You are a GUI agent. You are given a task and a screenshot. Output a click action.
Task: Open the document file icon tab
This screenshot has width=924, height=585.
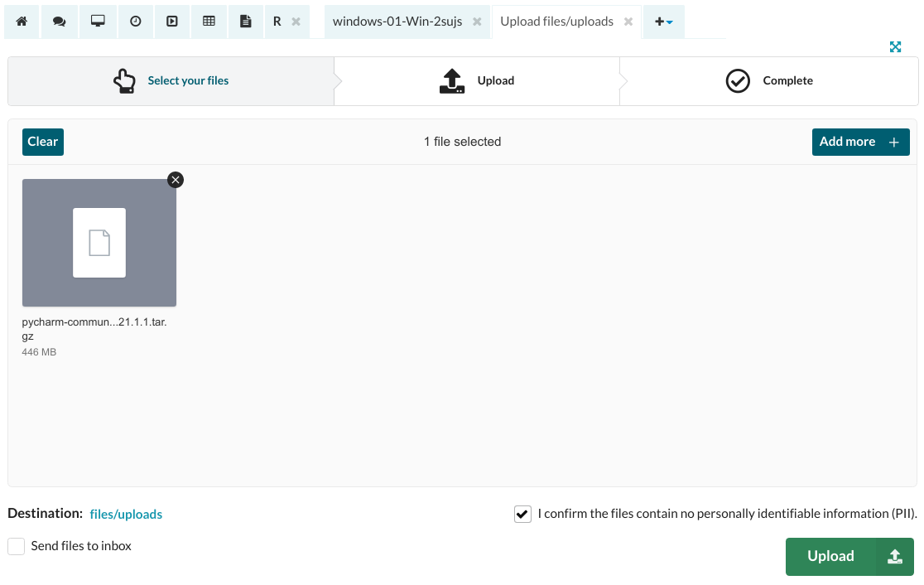tap(246, 22)
